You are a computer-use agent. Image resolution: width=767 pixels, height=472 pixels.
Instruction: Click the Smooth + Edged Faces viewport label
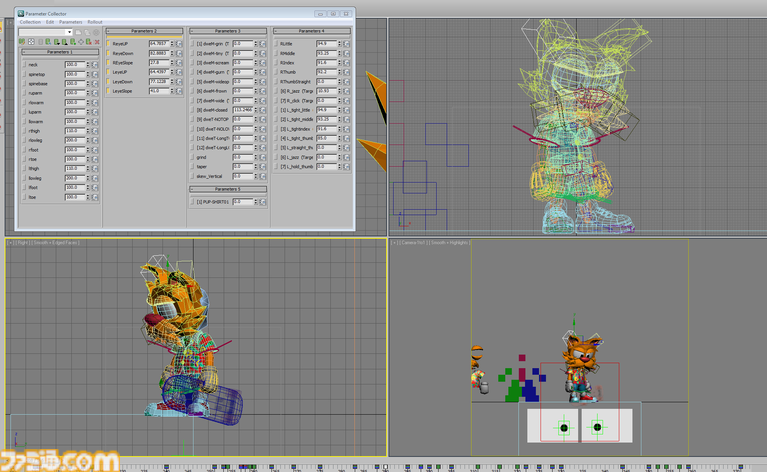(56, 243)
